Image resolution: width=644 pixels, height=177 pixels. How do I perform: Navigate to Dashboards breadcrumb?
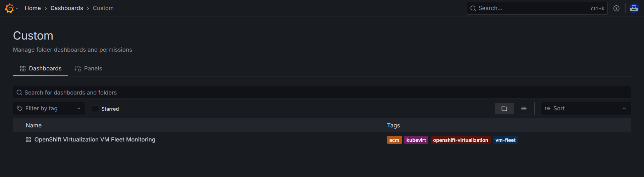pyautogui.click(x=67, y=8)
